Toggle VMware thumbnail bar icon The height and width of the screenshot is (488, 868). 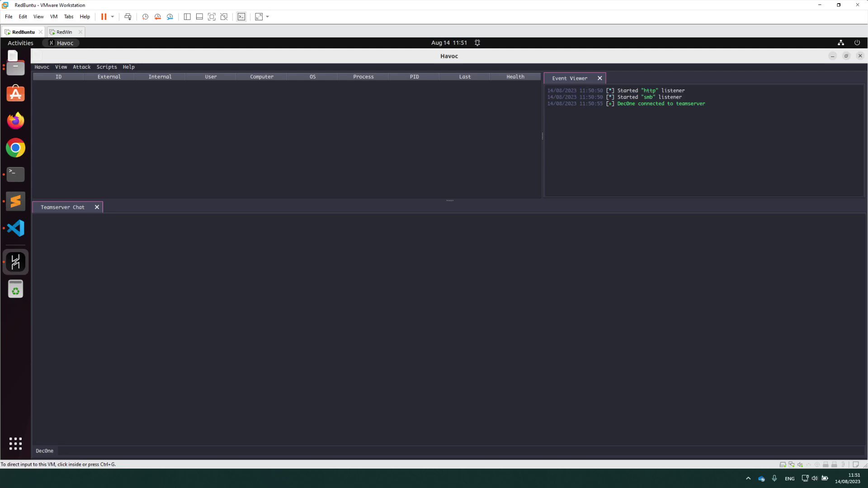pos(199,17)
